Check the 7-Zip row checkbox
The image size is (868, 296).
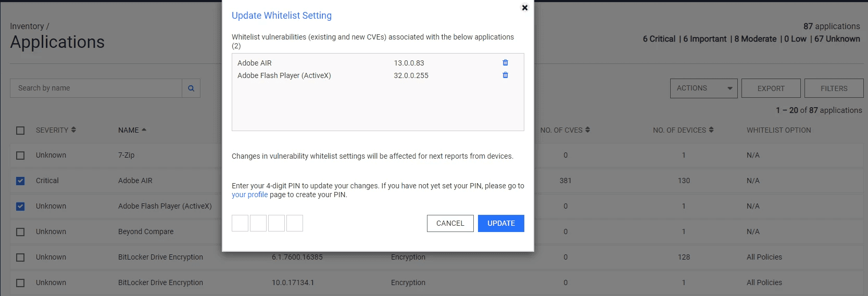click(20, 156)
